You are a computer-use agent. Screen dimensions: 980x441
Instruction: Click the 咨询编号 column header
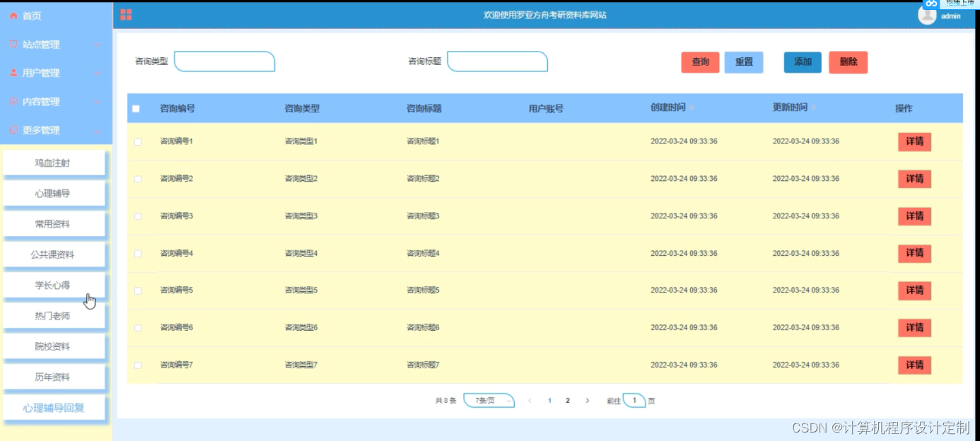[x=177, y=109]
